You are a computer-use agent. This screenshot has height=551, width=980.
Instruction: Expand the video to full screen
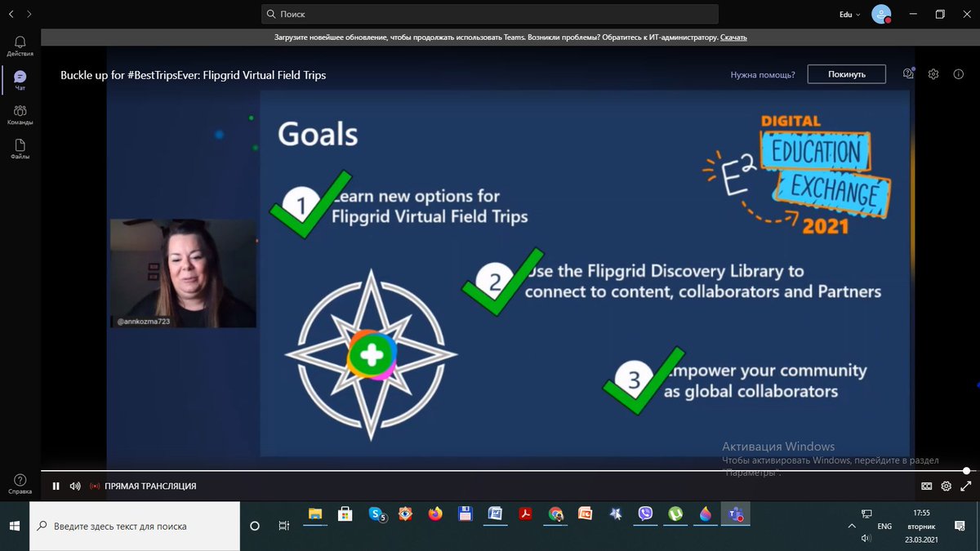click(965, 486)
